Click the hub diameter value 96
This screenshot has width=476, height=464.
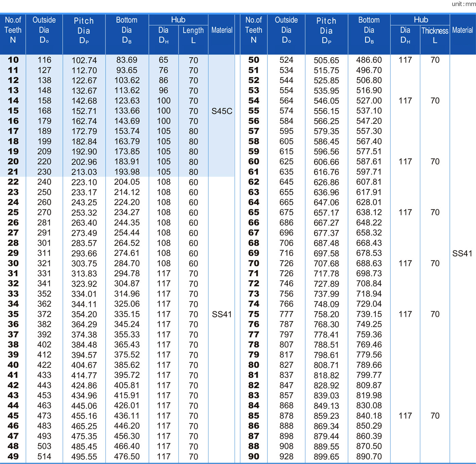164,90
